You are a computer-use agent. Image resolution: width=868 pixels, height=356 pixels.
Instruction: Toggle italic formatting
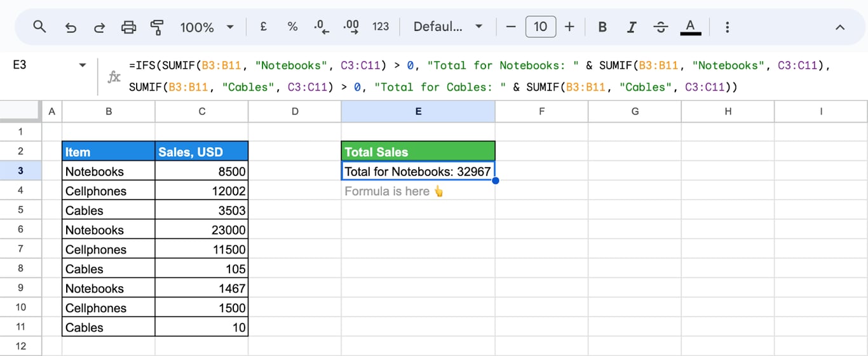click(632, 27)
